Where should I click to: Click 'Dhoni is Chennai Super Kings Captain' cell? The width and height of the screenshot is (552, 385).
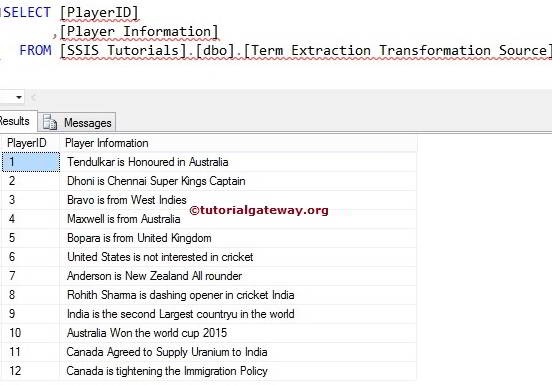click(238, 181)
